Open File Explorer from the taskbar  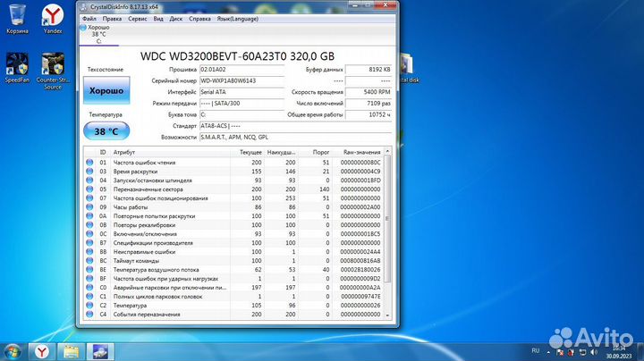pos(71,351)
